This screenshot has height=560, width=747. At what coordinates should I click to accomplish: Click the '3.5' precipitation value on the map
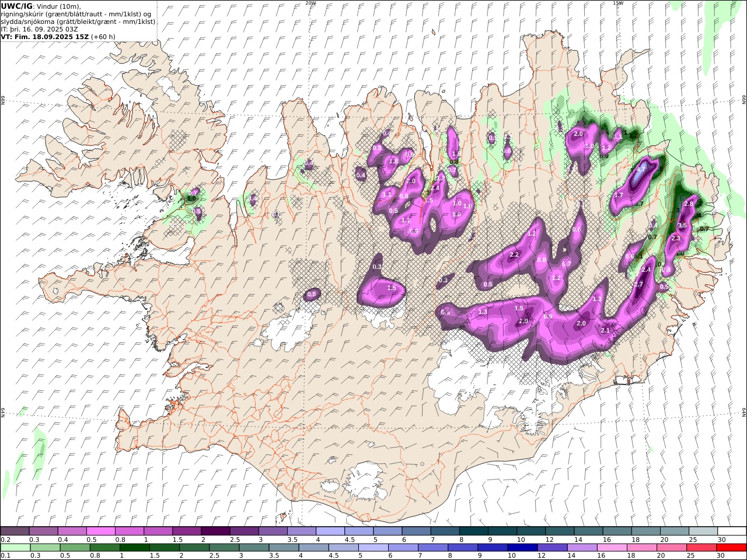(x=682, y=225)
